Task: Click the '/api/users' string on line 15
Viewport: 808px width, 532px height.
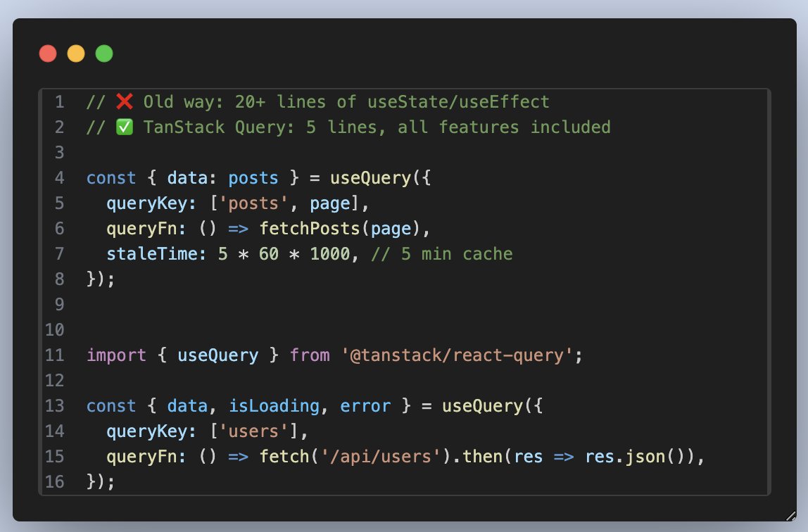Action: click(x=381, y=456)
